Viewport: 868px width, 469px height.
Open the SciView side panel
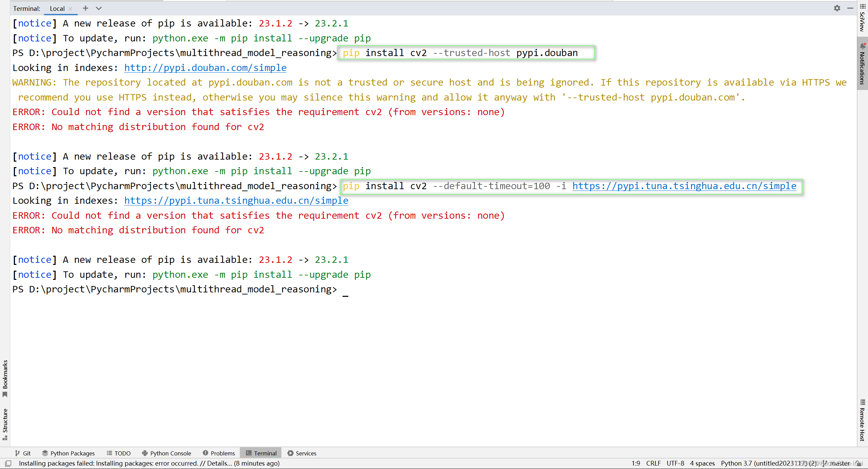click(862, 18)
